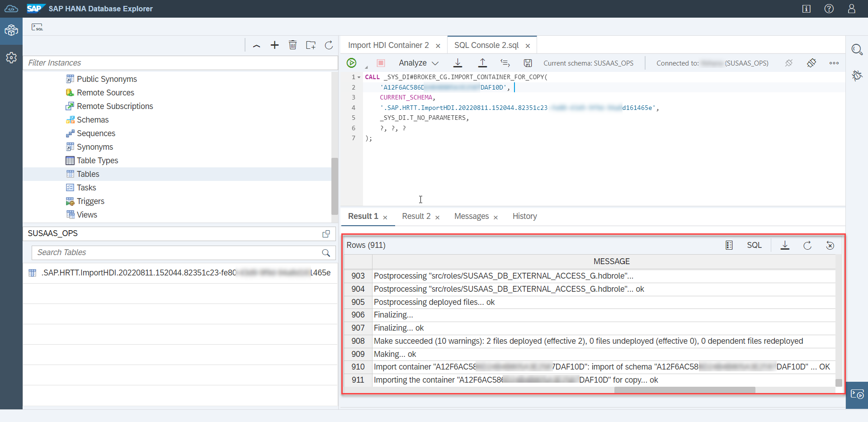This screenshot has height=422, width=868.
Task: Select Triggers tree item
Action: point(90,201)
